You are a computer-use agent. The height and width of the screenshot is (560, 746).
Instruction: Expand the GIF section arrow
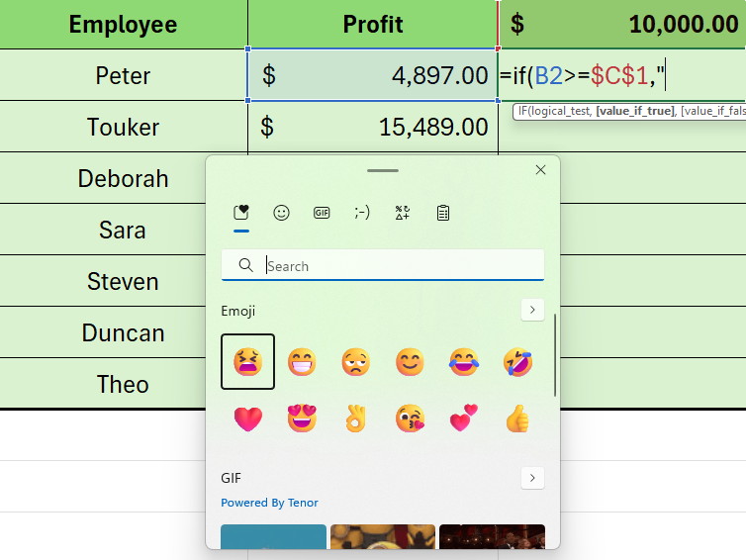point(532,478)
